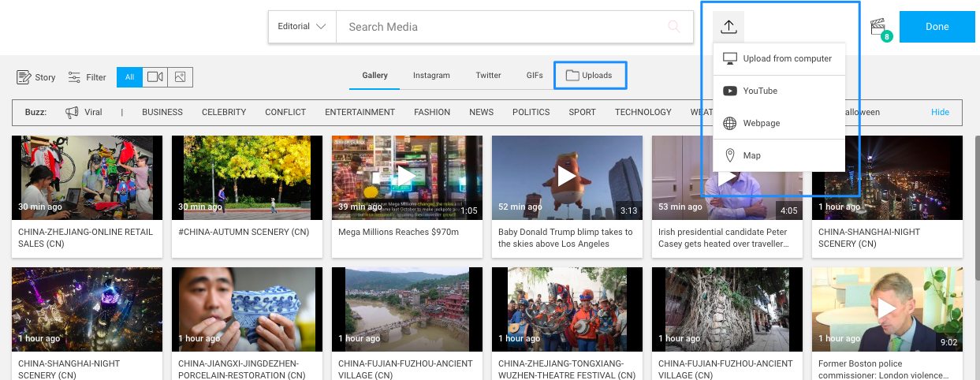This screenshot has height=380, width=980.
Task: Open the Uploads folder tab
Action: (x=590, y=76)
